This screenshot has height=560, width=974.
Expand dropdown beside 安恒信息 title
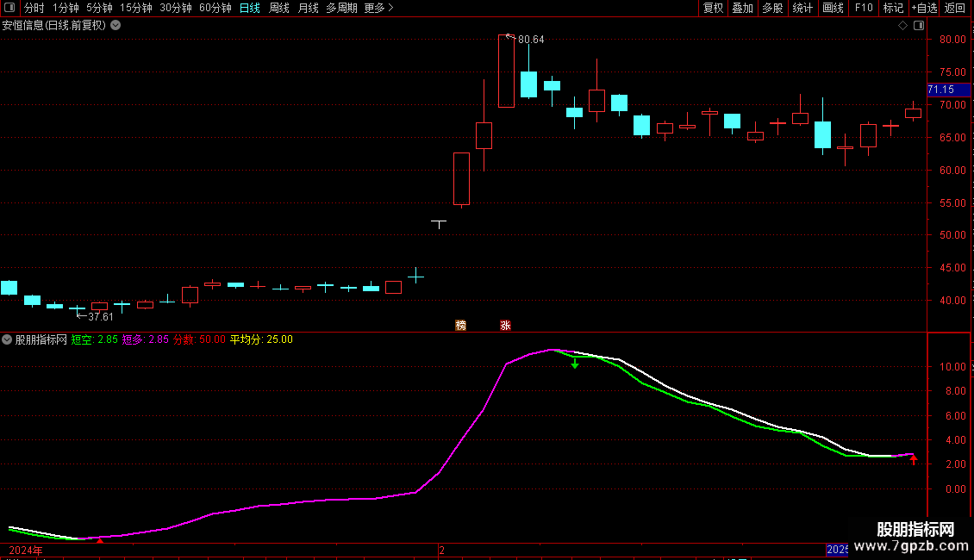tap(116, 26)
